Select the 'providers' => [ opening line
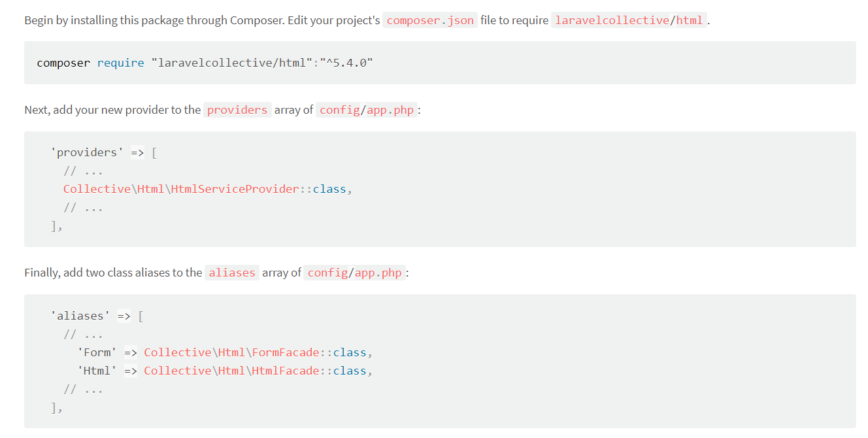The width and height of the screenshot is (868, 438). click(101, 152)
